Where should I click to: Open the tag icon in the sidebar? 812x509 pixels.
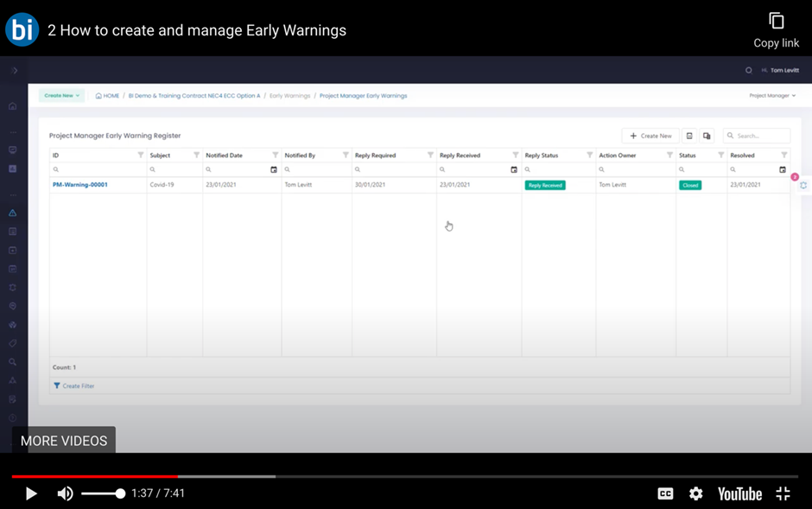tap(13, 343)
